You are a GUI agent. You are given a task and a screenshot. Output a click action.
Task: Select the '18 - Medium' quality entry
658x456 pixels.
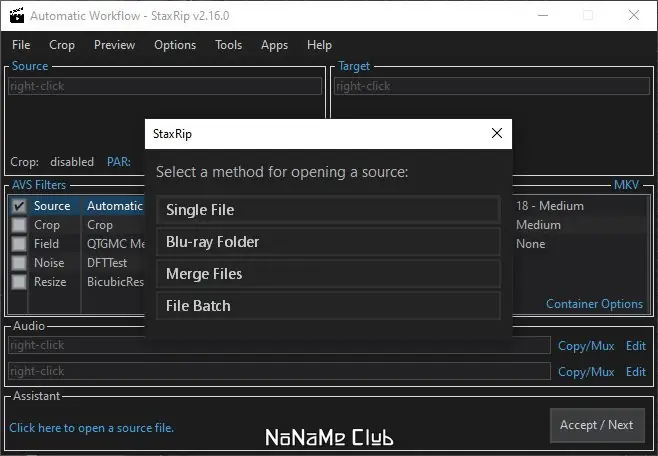coord(550,206)
